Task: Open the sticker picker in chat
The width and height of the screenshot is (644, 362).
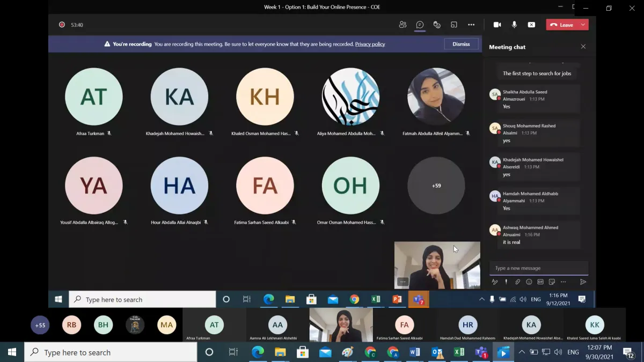Action: pyautogui.click(x=552, y=282)
